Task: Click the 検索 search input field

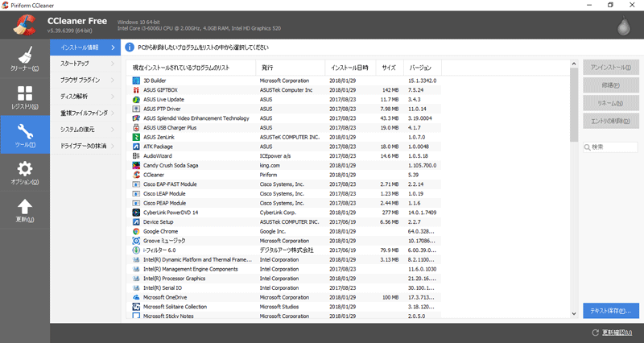Action: (611, 147)
